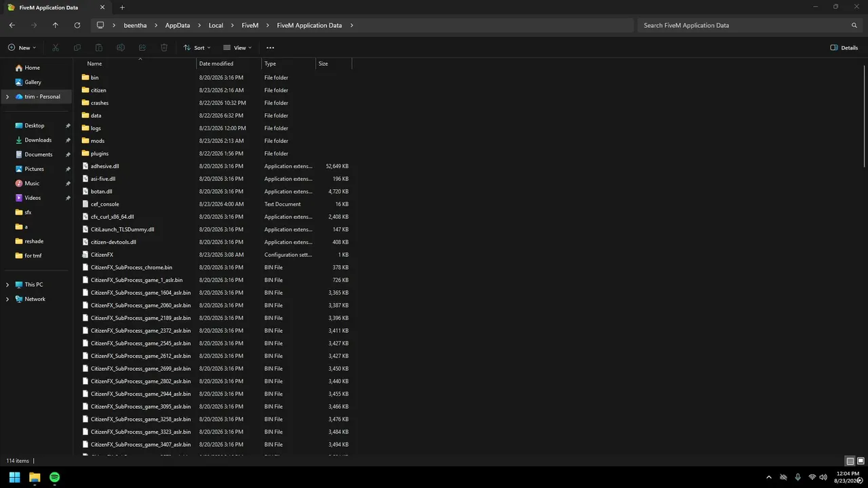868x488 pixels.
Task: Click the File Explorer taskbar icon
Action: coord(35,477)
